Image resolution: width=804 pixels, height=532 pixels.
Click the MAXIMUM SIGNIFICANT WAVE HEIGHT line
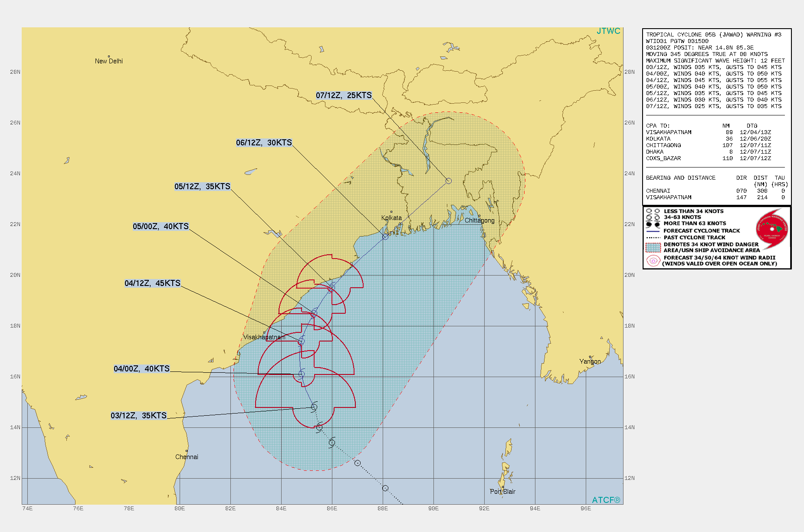pos(715,61)
